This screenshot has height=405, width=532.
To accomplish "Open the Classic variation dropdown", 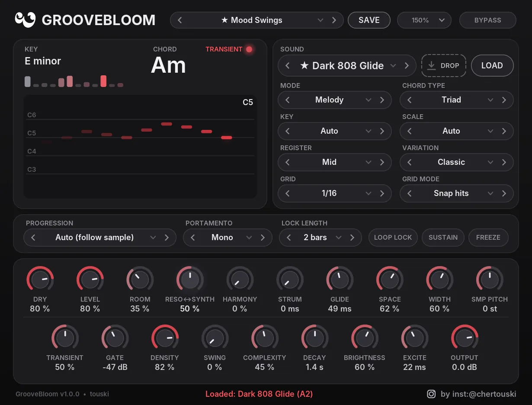I will [457, 162].
